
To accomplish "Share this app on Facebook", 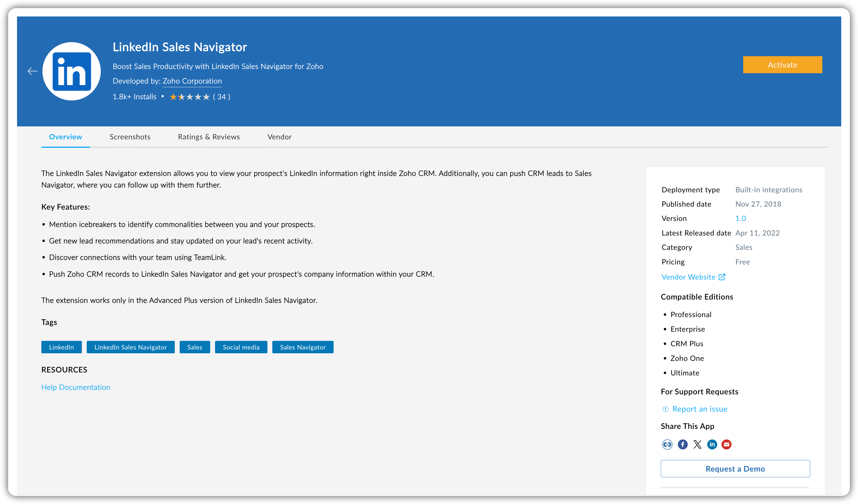I will pos(682,445).
